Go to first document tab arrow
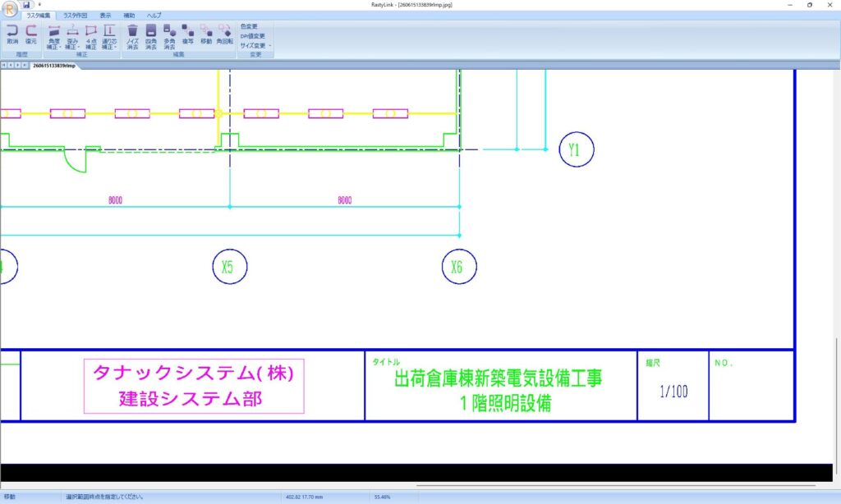 point(4,66)
